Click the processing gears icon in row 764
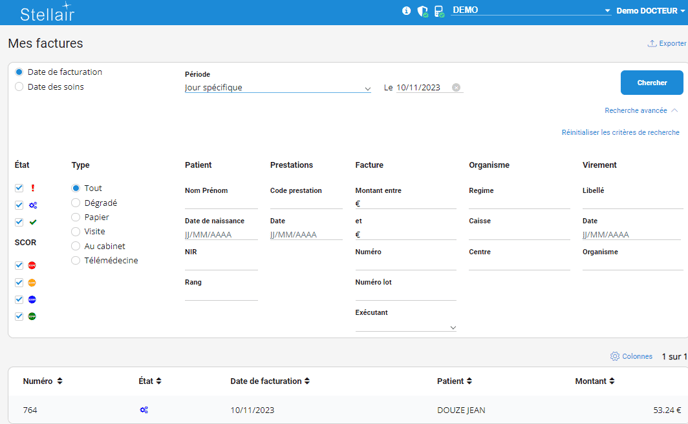688x424 pixels. coord(144,410)
